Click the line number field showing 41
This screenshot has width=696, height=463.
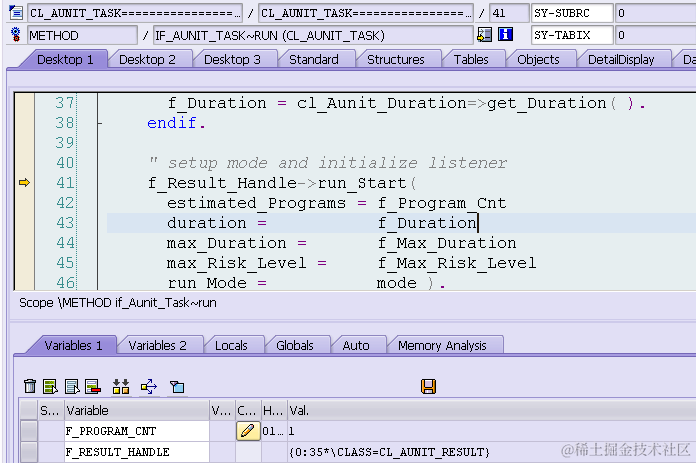click(509, 13)
